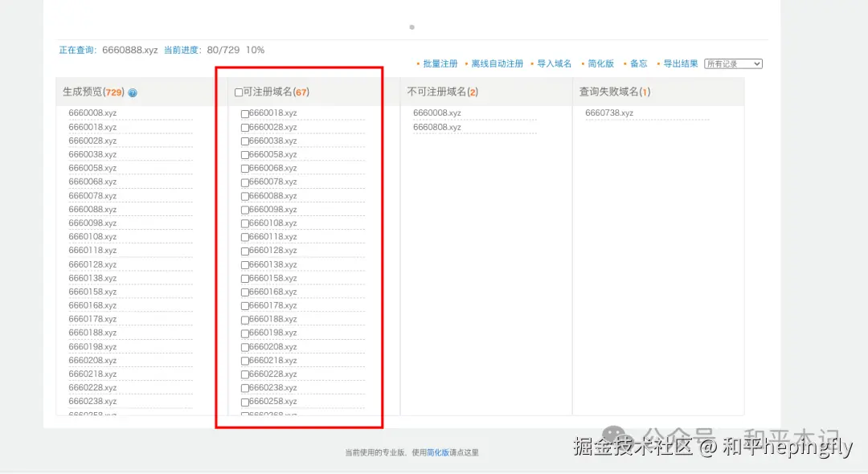Select 6660108.xyz in the 生成预览 list
Image resolution: width=868 pixels, height=474 pixels.
(92, 237)
